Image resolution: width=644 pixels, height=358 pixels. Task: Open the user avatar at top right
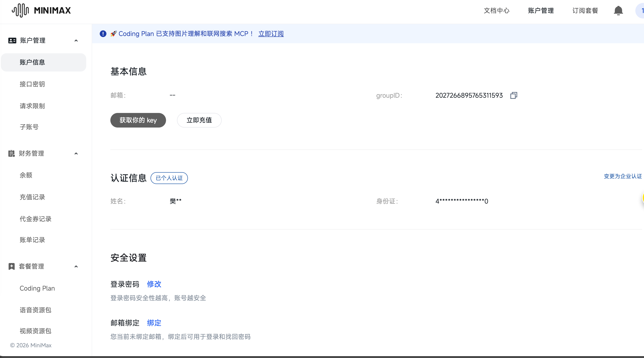tap(641, 10)
